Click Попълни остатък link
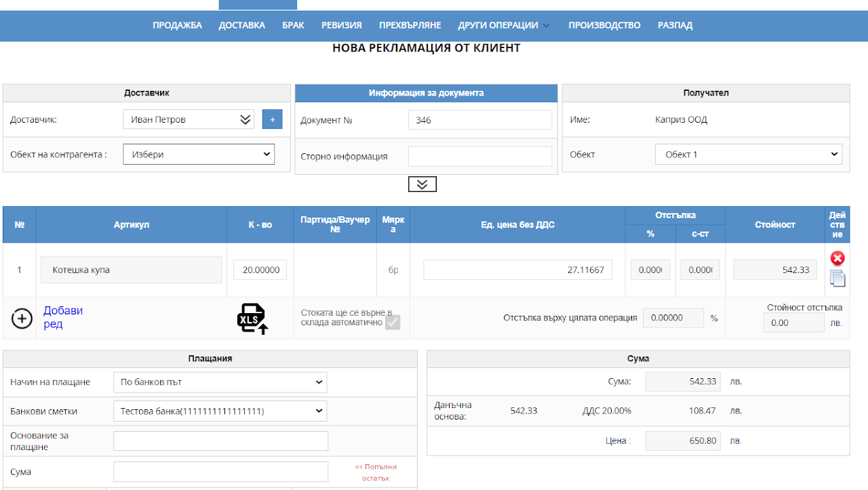 tap(376, 472)
